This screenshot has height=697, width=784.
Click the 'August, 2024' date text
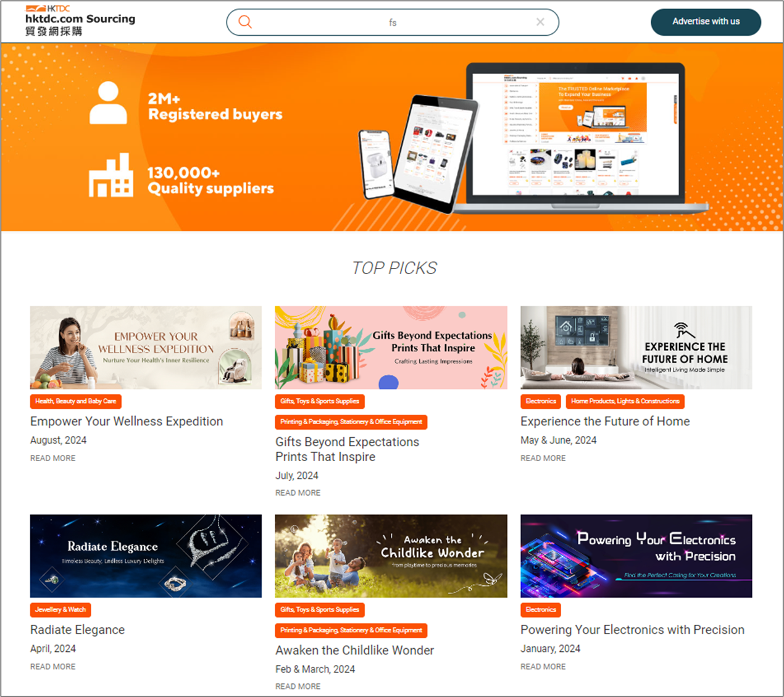coord(59,440)
